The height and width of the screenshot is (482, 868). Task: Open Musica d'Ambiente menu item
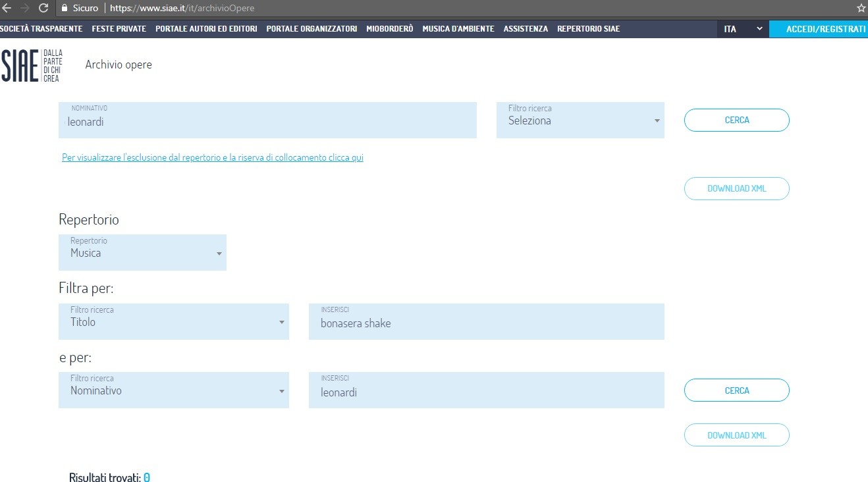pos(458,29)
